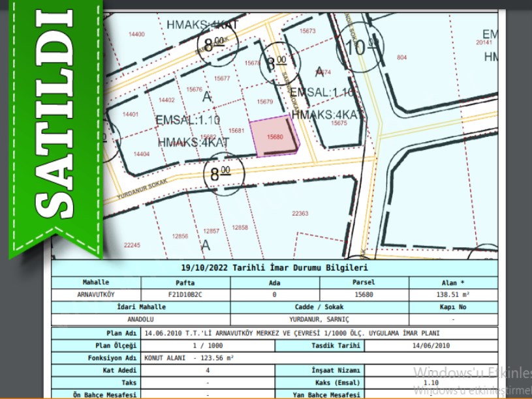The height and width of the screenshot is (399, 532).
Task: Click the Pafta value F21D10B2C
Action: click(x=185, y=294)
